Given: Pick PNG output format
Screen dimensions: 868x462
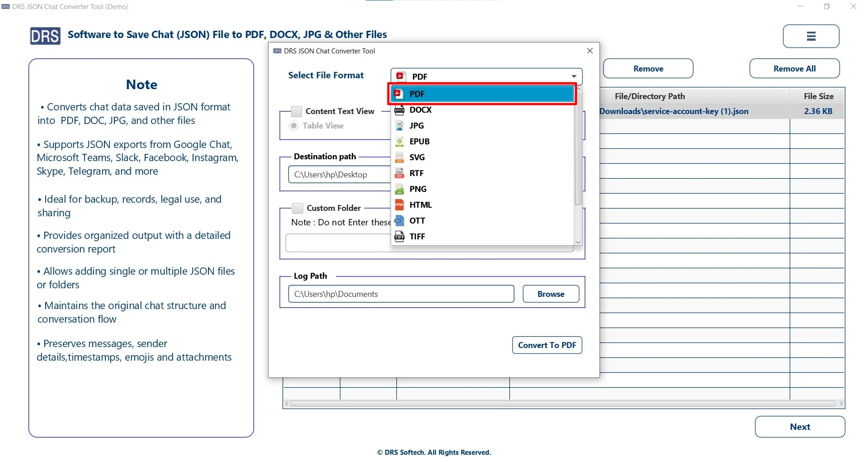Looking at the screenshot, I should click(x=482, y=189).
